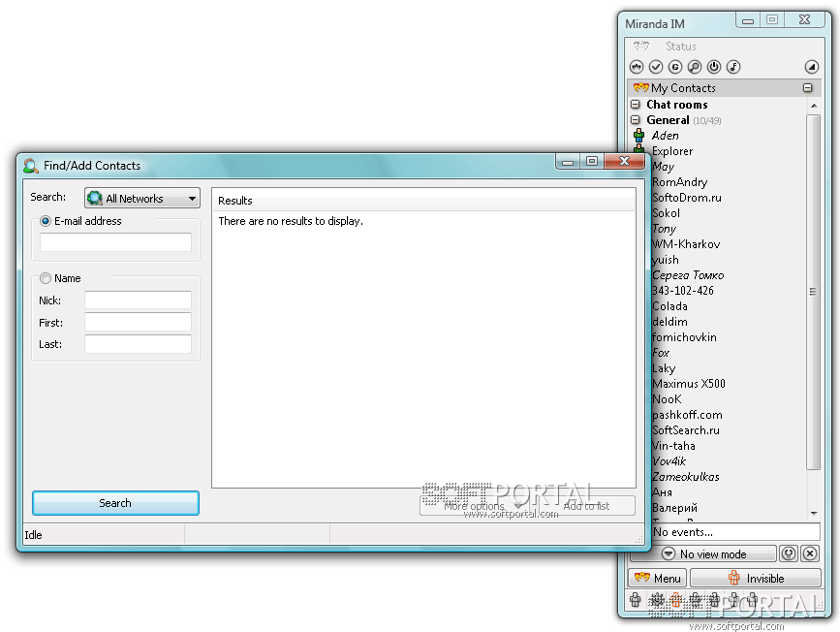Viewport: 840px width, 632px height.
Task: Click the second protocol icon in status bar
Action: (x=656, y=600)
